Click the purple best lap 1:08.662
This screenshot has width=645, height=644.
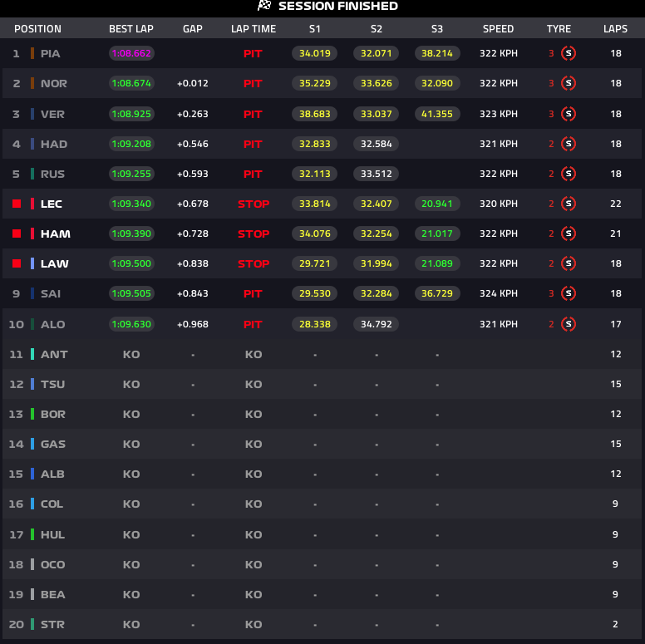pos(131,53)
